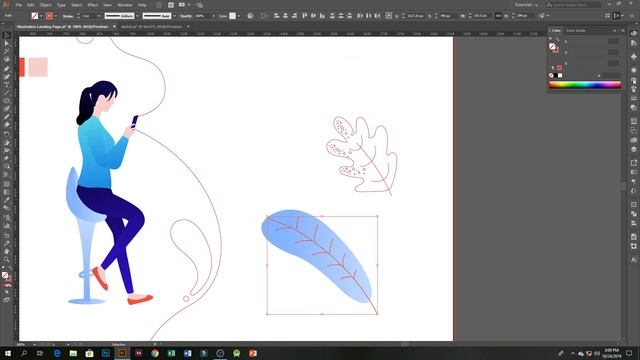Toggle Constrain Width and Height Proportions link
Image resolution: width=640 pixels, height=360 pixels.
point(498,16)
